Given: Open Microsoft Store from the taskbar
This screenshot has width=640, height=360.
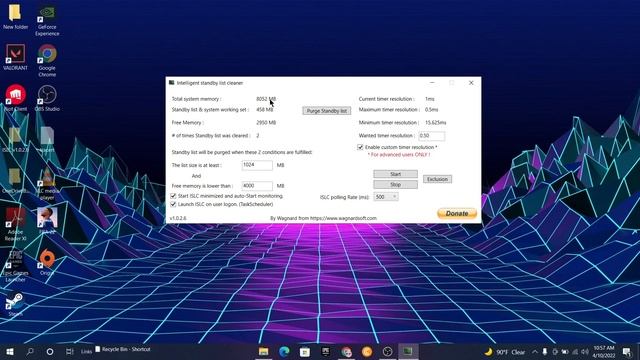Looking at the screenshot, I should coord(304,351).
